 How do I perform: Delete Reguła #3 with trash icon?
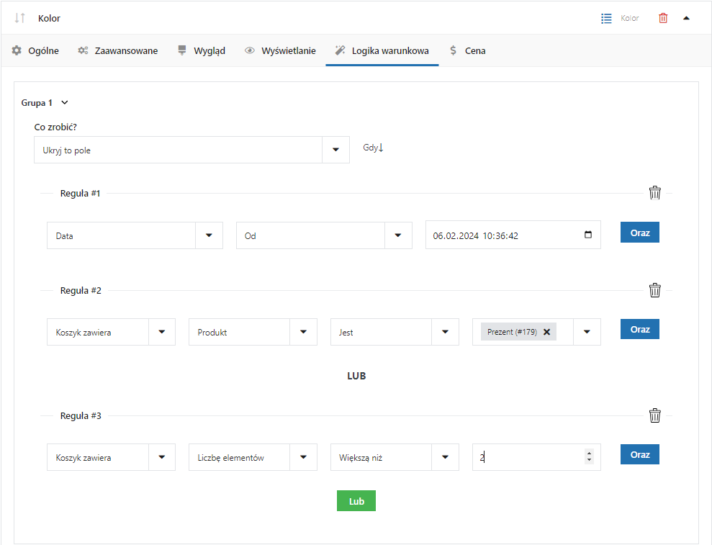(654, 415)
